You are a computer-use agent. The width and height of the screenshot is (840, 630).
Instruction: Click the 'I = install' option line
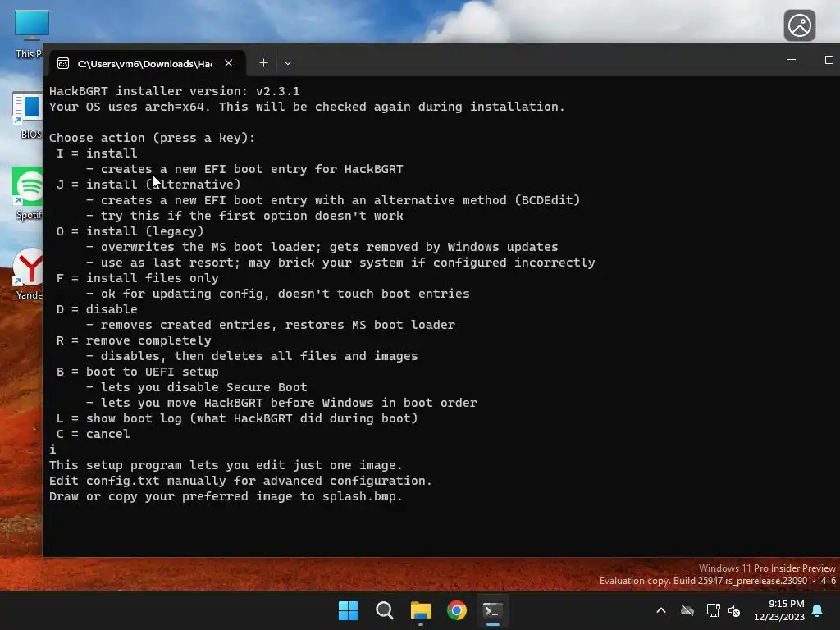click(x=97, y=153)
